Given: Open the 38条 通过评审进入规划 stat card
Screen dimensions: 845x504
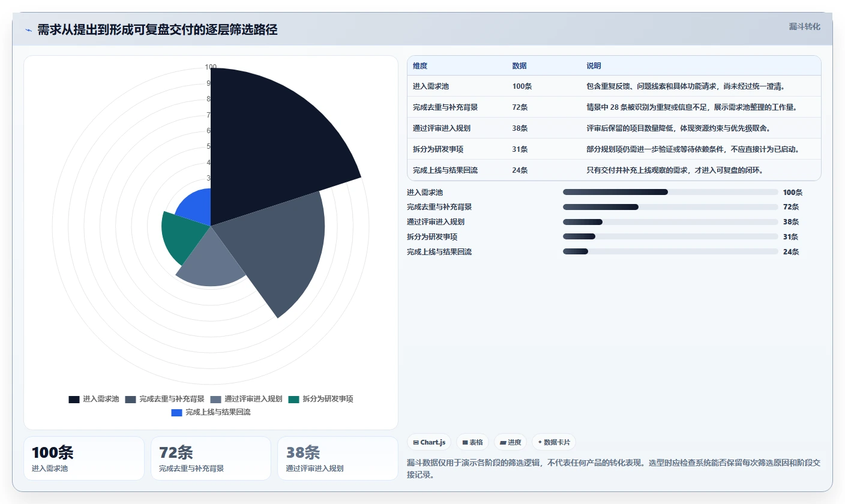Looking at the screenshot, I should 338,458.
